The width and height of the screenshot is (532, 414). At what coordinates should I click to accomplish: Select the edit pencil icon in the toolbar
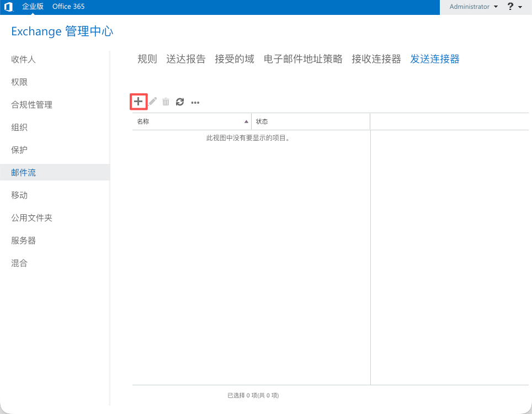point(153,102)
